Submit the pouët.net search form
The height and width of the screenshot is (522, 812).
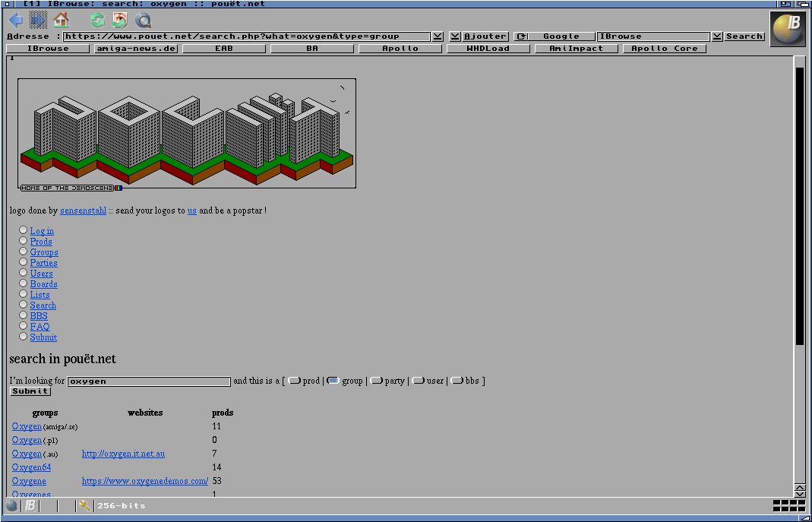click(x=30, y=391)
